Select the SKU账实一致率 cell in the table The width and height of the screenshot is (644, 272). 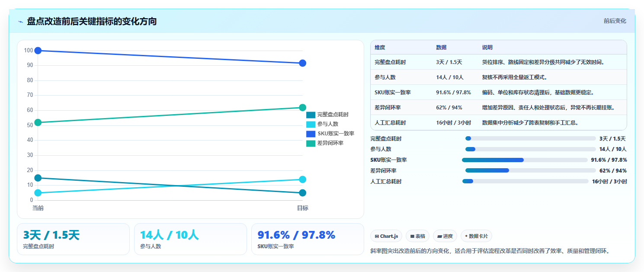[x=401, y=93]
